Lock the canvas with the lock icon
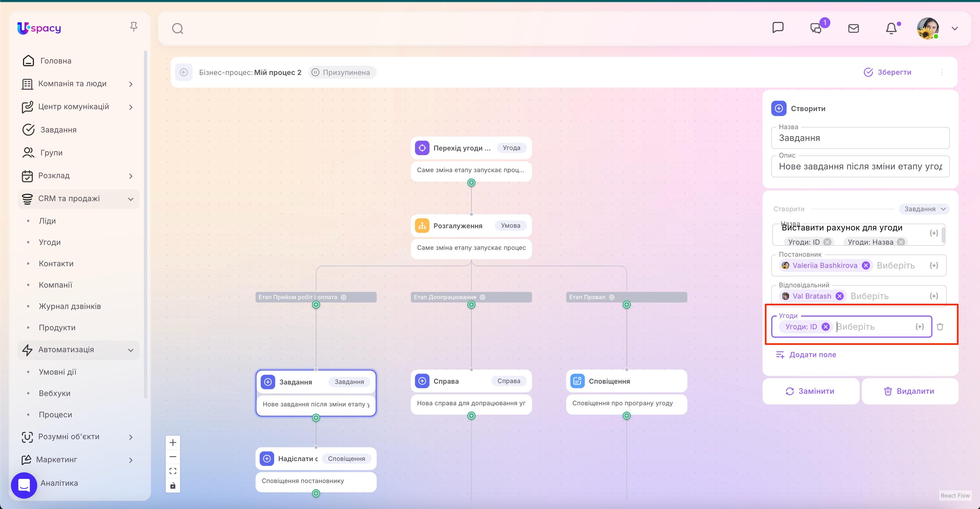 173,485
